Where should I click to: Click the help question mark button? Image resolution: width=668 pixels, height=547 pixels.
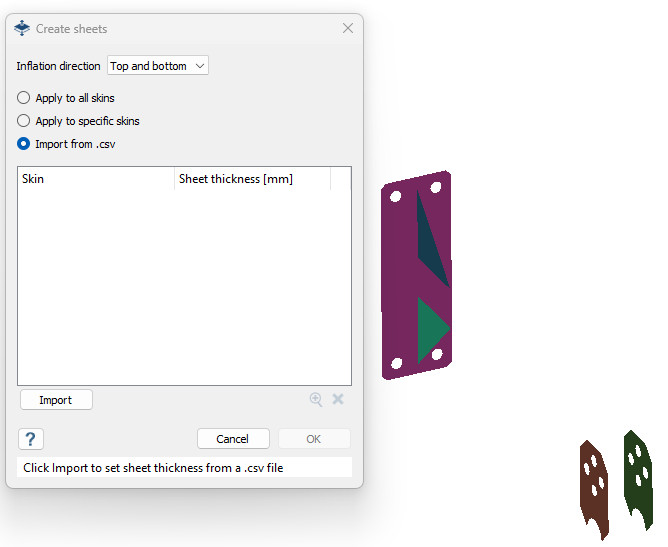(x=31, y=439)
